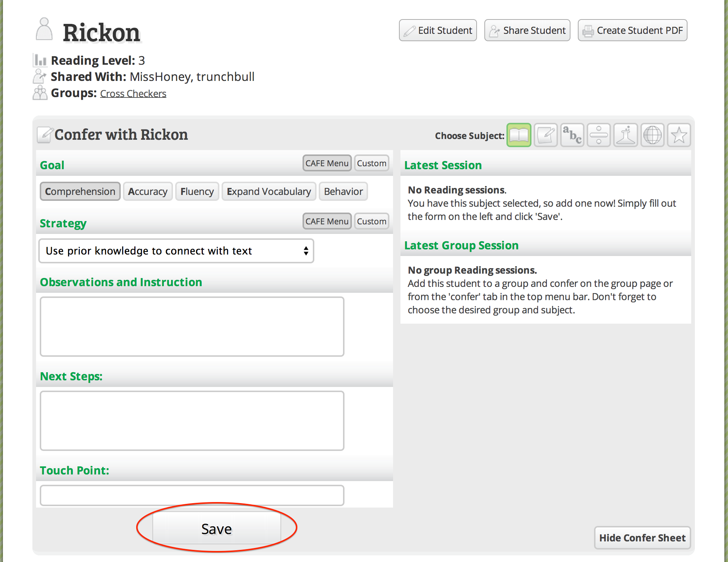
Task: Toggle the Comprehension goal
Action: coord(80,191)
